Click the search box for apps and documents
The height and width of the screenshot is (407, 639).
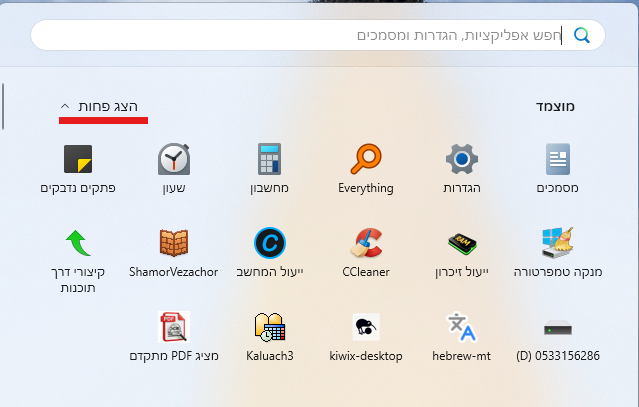(300, 35)
